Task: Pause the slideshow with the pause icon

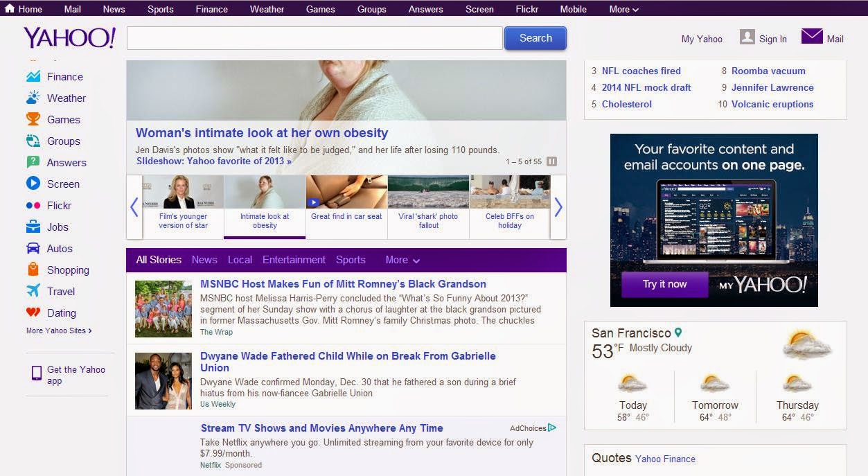Action: [x=552, y=161]
